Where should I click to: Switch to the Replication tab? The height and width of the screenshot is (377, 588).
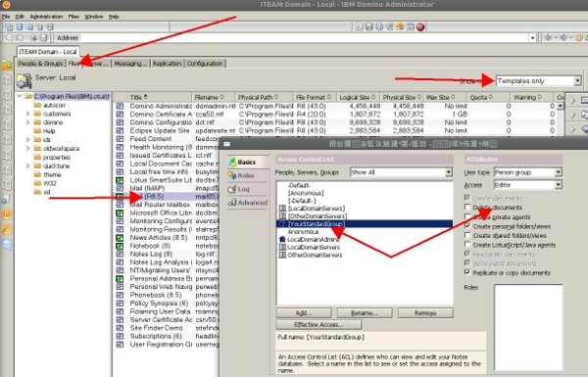[168, 64]
